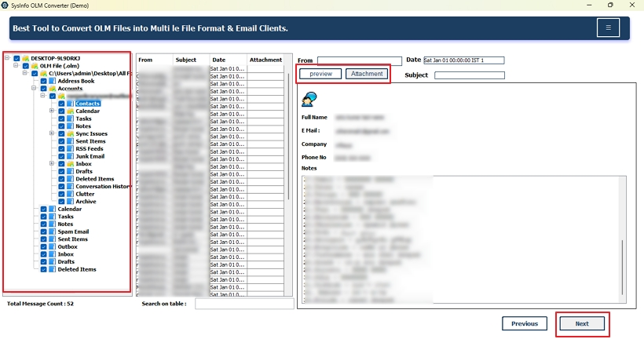The height and width of the screenshot is (339, 644).
Task: Collapse the OLM File (.olm) node
Action: tap(16, 65)
